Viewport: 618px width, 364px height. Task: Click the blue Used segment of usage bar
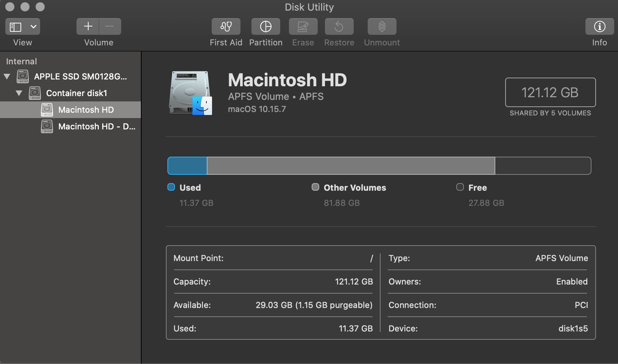tap(187, 166)
